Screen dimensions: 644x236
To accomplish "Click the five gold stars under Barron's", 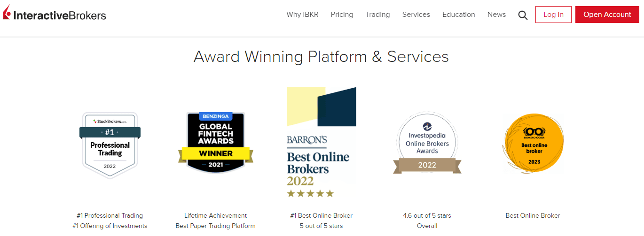I will click(x=310, y=193).
